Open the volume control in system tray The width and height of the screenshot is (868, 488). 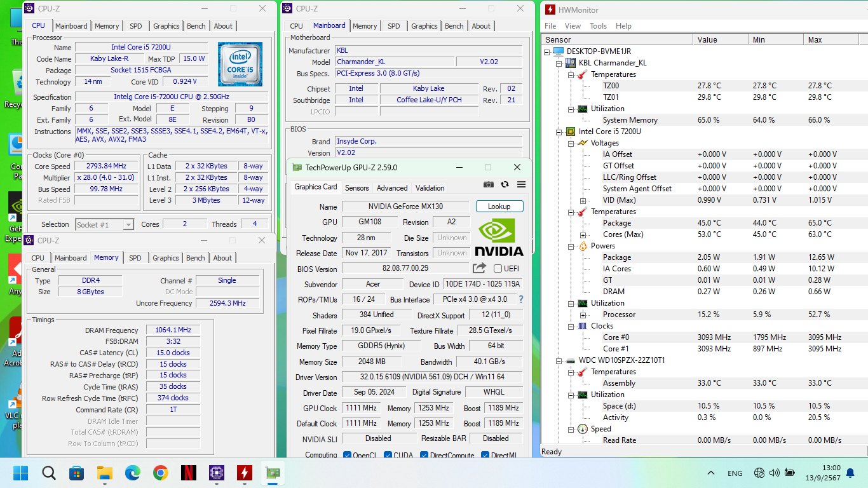click(774, 473)
